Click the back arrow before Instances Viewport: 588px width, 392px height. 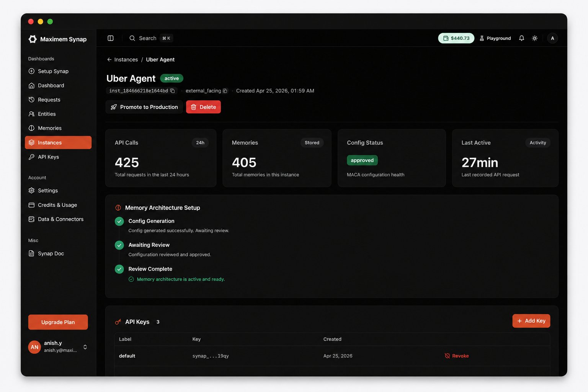point(109,60)
